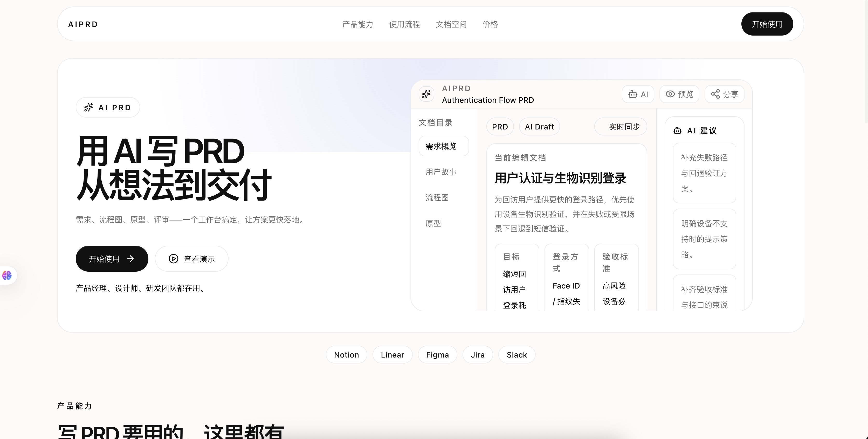868x439 pixels.
Task: Click the suggestion card 补齐验收标准与接口约束
Action: coord(704,293)
